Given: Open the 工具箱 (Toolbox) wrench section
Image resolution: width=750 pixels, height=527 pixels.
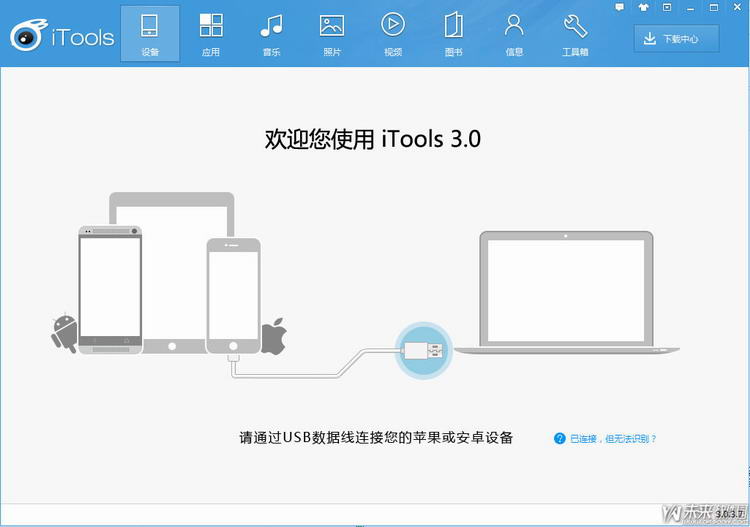Looking at the screenshot, I should point(575,34).
